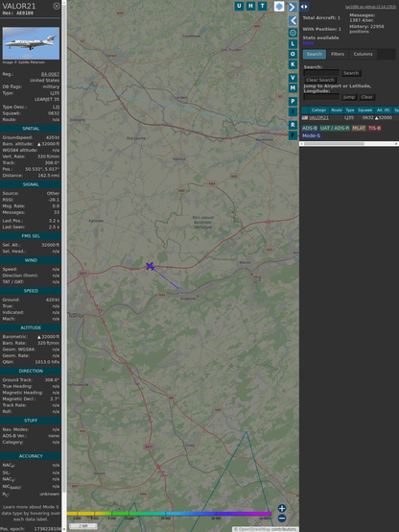Click the U map button
The image size is (399, 532).
(239, 6)
